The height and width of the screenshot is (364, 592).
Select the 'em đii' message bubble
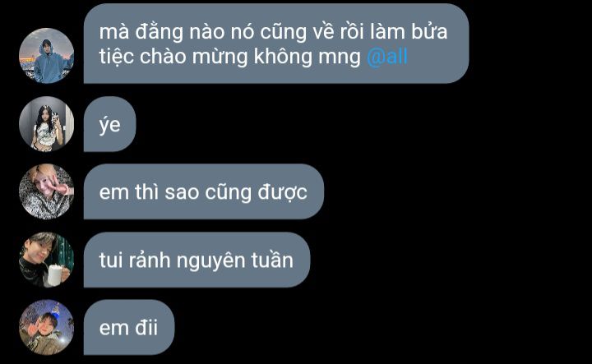[x=129, y=327]
